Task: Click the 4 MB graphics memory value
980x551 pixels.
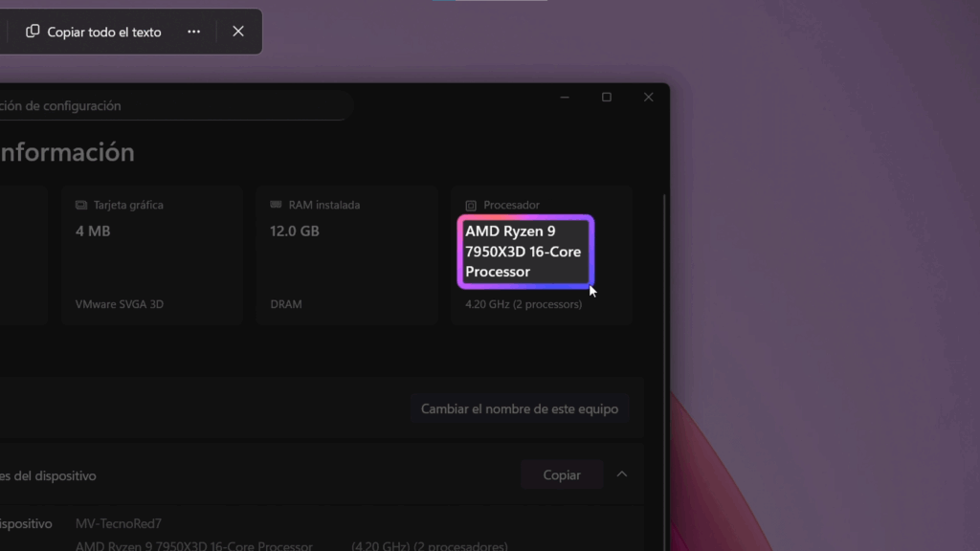Action: (x=93, y=231)
